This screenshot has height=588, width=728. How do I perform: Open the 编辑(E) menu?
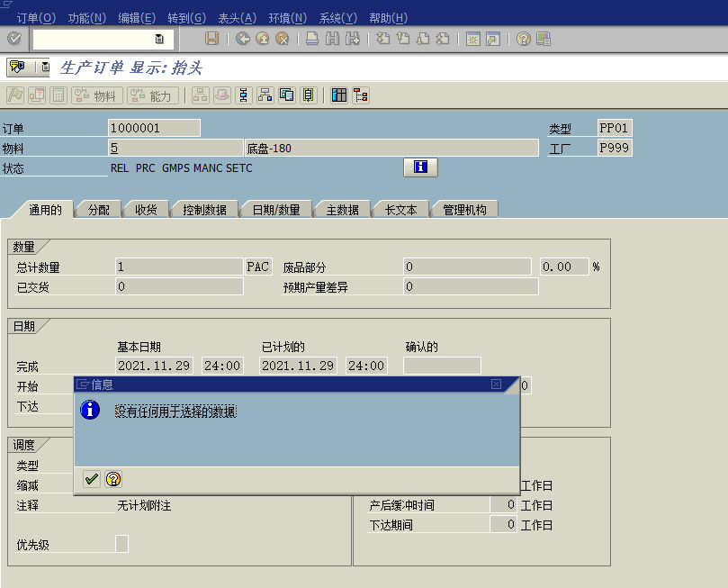[x=137, y=18]
